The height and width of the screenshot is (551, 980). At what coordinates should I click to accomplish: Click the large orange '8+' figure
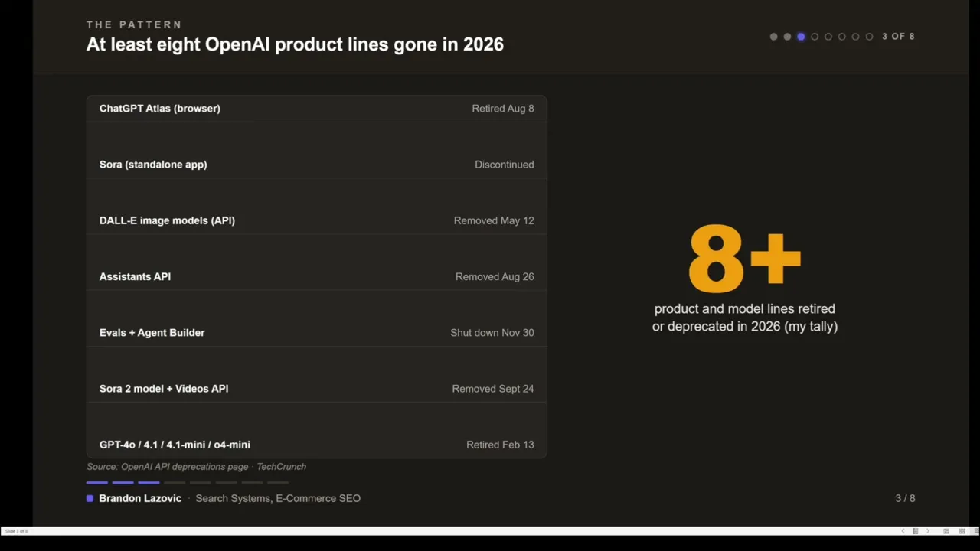[x=744, y=259]
